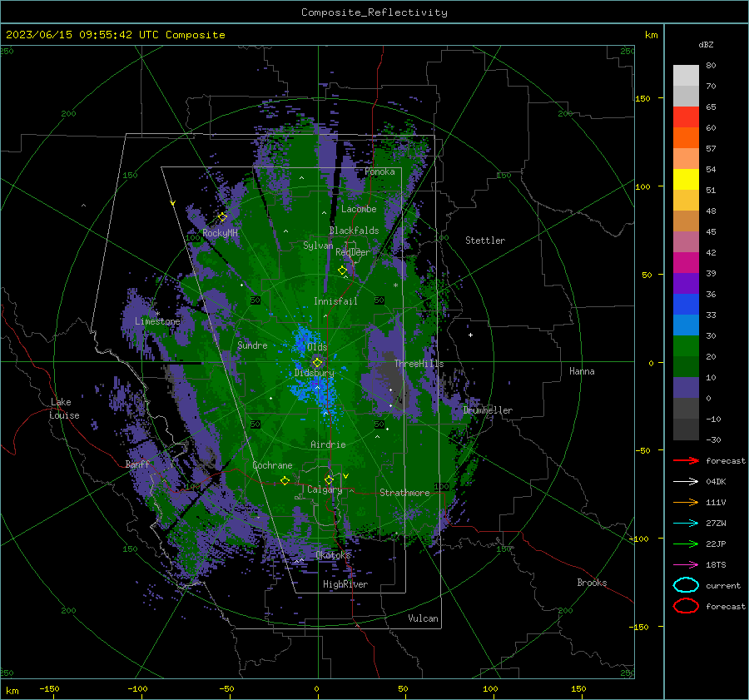Click the yellow diamond marker below Cochrane
749x700 pixels.
[x=285, y=480]
